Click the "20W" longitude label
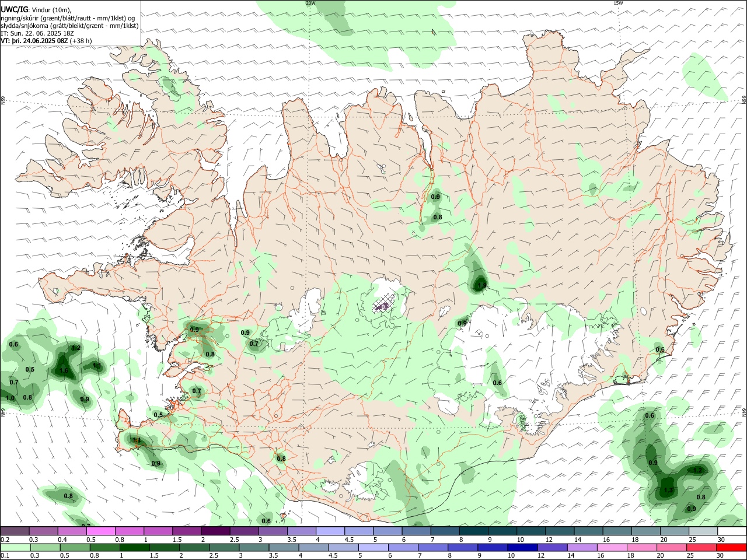The height and width of the screenshot is (560, 747). point(310,3)
